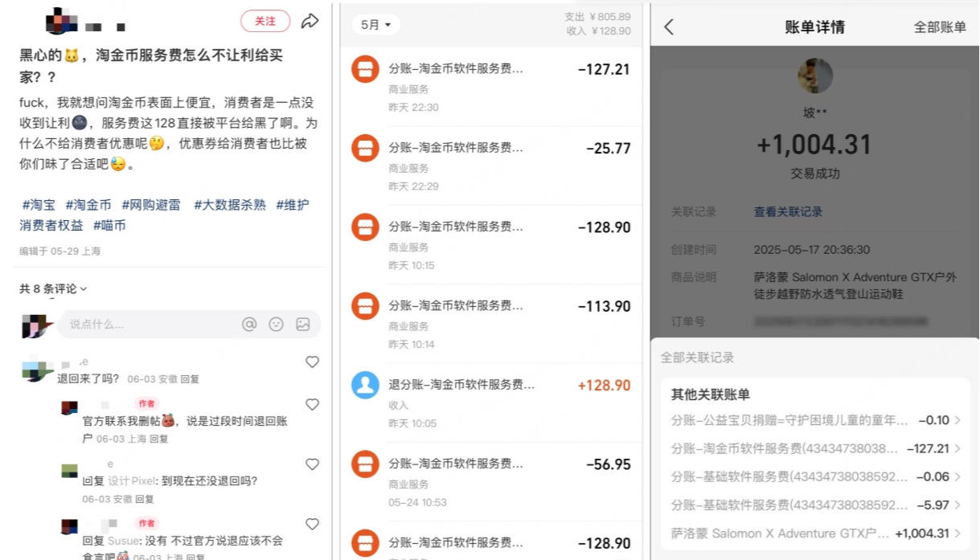This screenshot has width=980, height=560.
Task: Select the −113.90 bill amount
Action: (604, 306)
